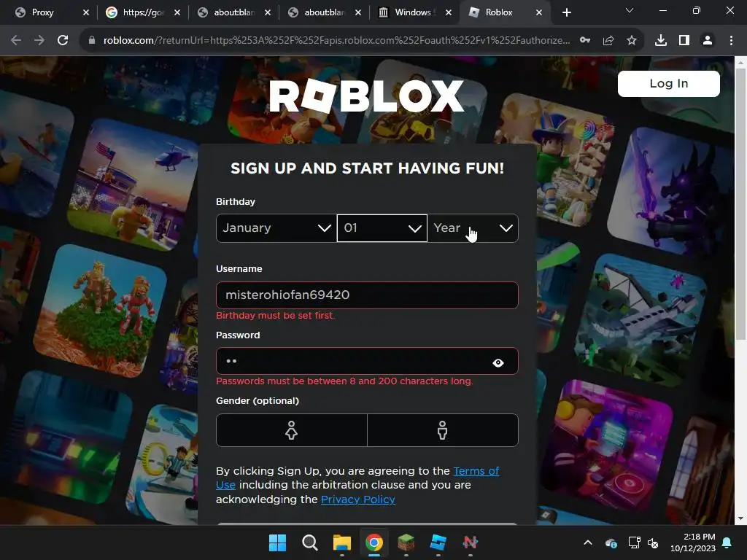
Task: Open the notification bell
Action: point(727,542)
